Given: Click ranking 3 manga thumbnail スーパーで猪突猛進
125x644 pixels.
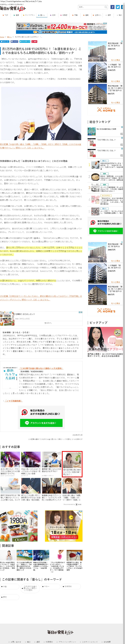Looking at the screenshot, I should (95, 188).
